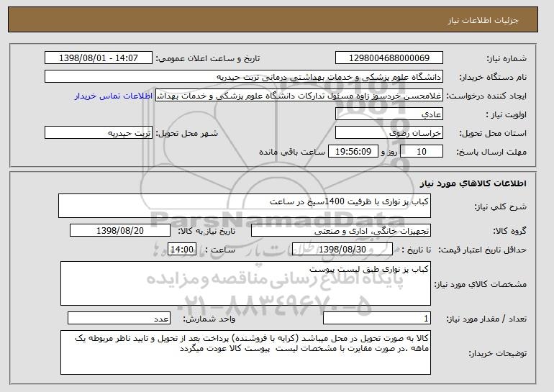Click the اولویت نیاز field showing عادی
Viewport: 554px width, 392px height.
point(389,114)
